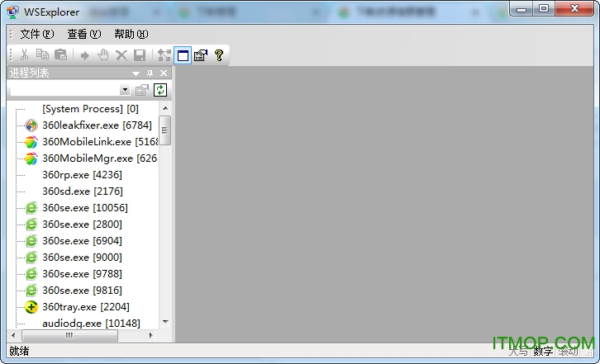600x364 pixels.
Task: Select 360se.exe [9816] process
Action: [x=83, y=291]
